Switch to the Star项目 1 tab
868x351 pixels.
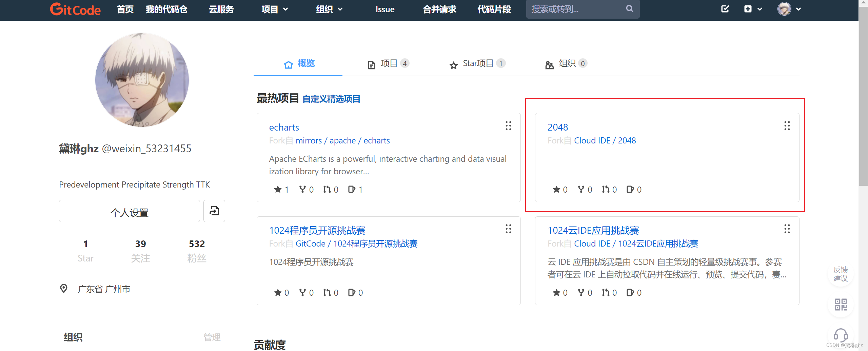pyautogui.click(x=477, y=64)
